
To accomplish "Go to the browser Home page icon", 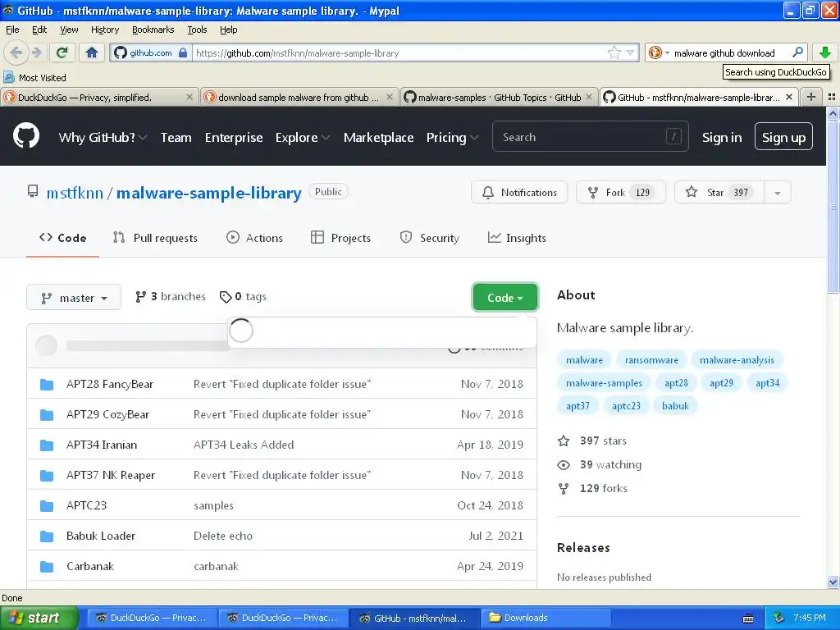I will 92,52.
